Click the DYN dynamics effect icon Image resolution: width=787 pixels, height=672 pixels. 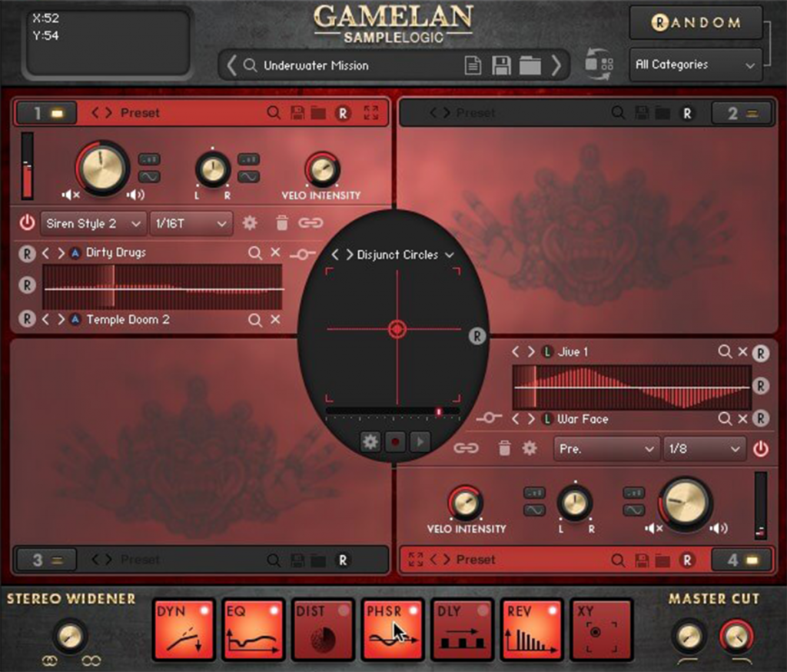coord(184,630)
